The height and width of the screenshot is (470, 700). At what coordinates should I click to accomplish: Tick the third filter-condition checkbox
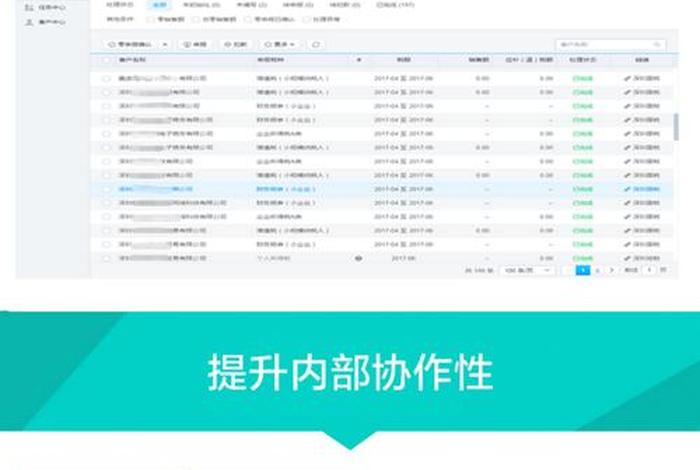pyautogui.click(x=248, y=19)
